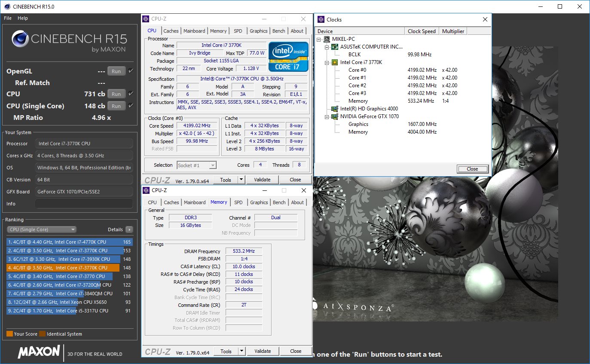Click the Close button in the lower CPU-Z window
This screenshot has height=364, width=590.
tap(296, 351)
